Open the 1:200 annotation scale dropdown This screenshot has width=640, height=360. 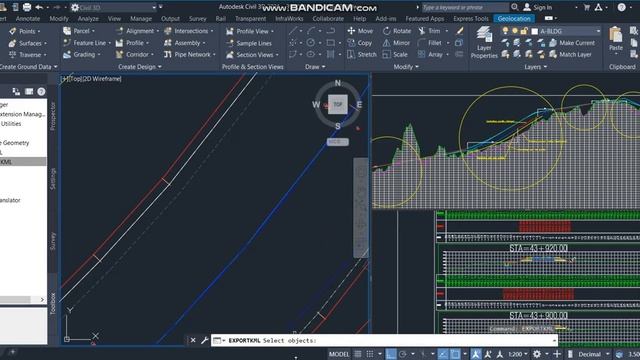click(517, 354)
